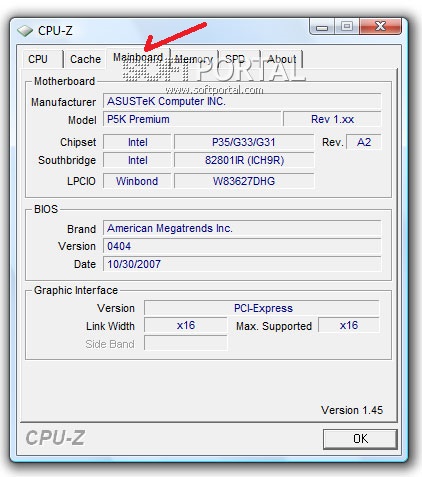Screen dimensions: 422x477
Task: Switch to the Memory tab
Action: click(194, 59)
